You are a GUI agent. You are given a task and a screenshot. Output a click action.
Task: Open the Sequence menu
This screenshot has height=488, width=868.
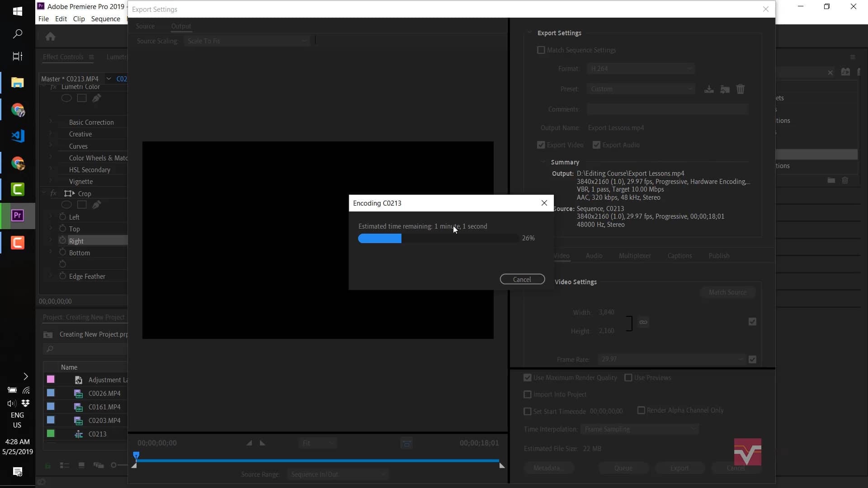[105, 19]
